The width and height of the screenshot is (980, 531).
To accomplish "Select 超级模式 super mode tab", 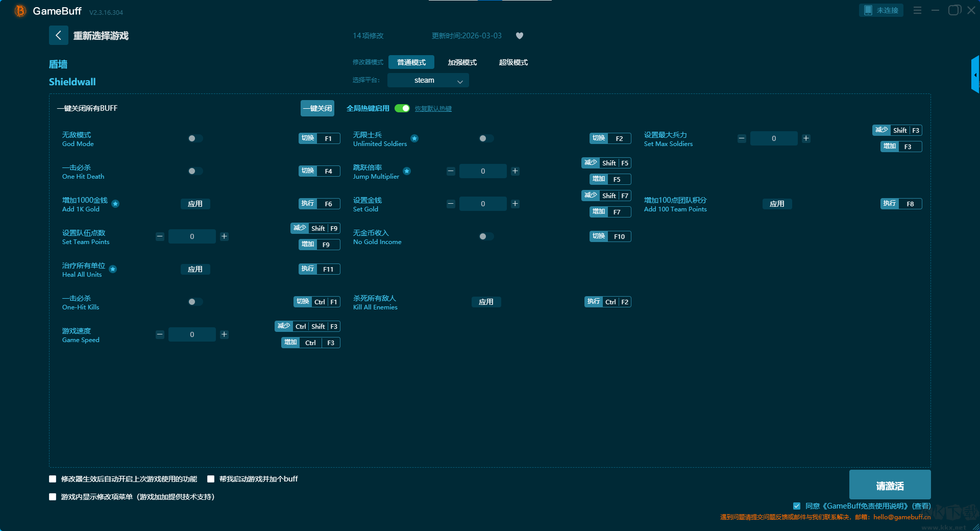I will point(513,62).
